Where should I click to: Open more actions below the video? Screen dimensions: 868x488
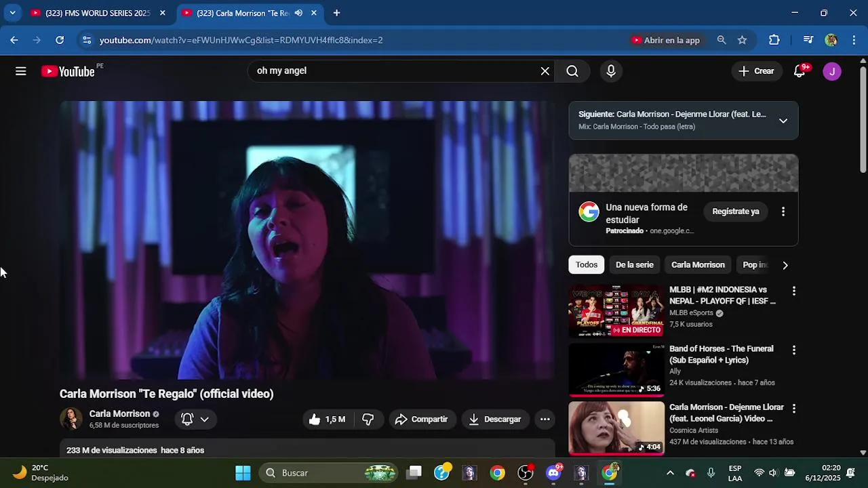(545, 420)
